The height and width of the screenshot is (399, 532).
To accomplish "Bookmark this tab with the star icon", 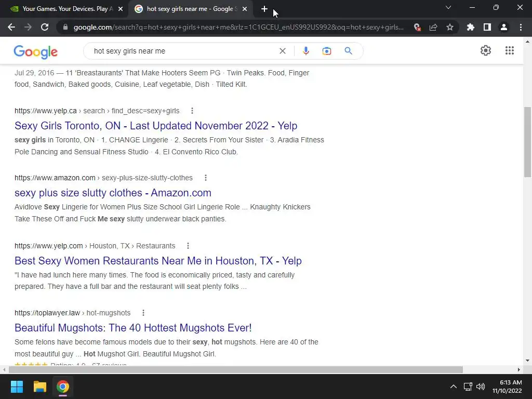I will click(x=450, y=27).
